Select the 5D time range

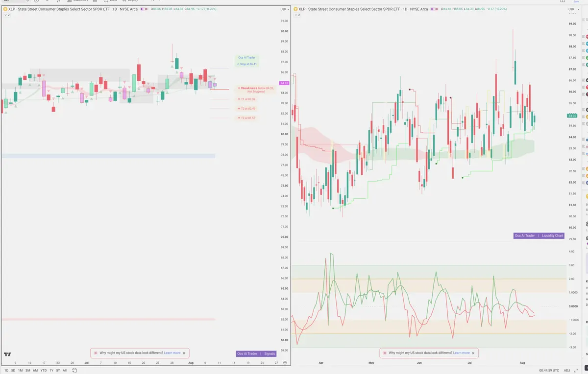tap(13, 371)
